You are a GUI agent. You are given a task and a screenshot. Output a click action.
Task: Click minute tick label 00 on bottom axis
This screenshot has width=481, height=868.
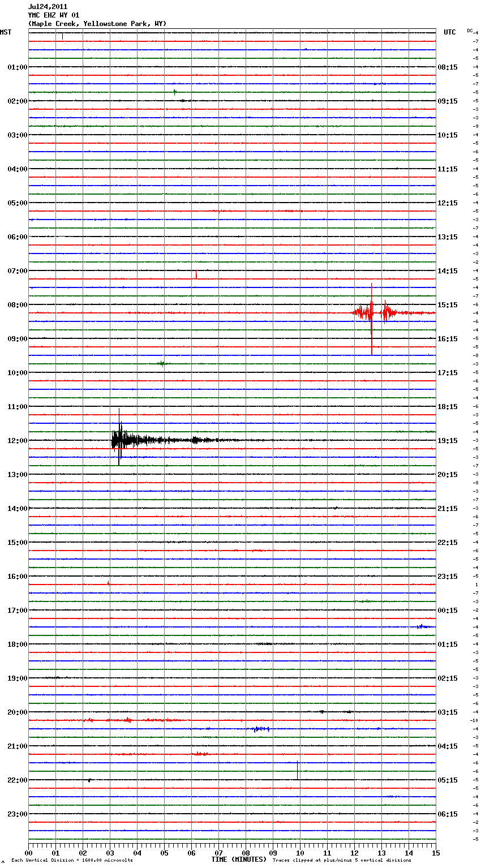tap(28, 853)
